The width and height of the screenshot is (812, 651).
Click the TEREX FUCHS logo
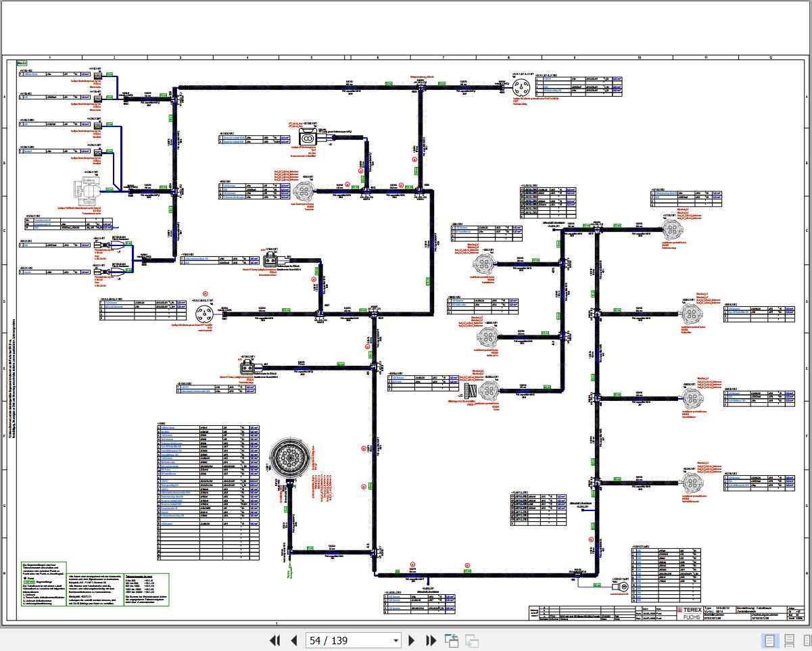pos(690,612)
